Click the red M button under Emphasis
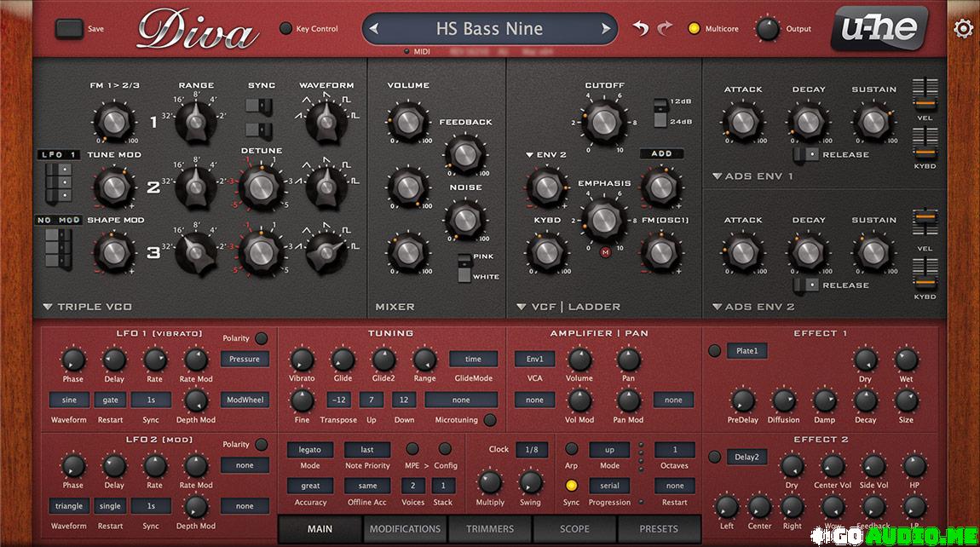 (605, 252)
